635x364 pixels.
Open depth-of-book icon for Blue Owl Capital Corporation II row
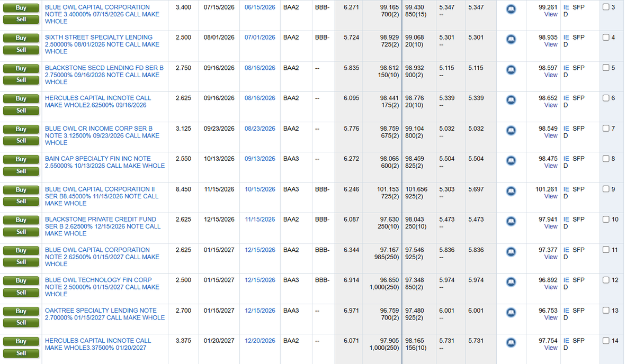(x=511, y=192)
